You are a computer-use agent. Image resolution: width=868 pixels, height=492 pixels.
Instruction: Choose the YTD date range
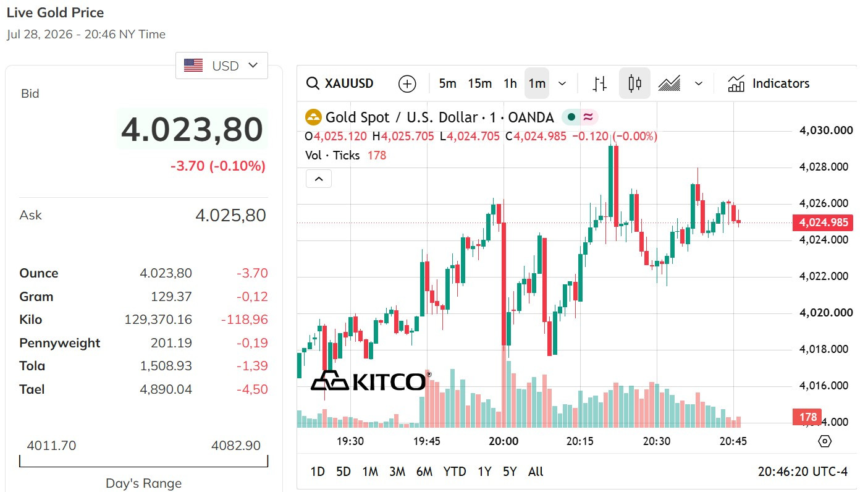pyautogui.click(x=455, y=472)
